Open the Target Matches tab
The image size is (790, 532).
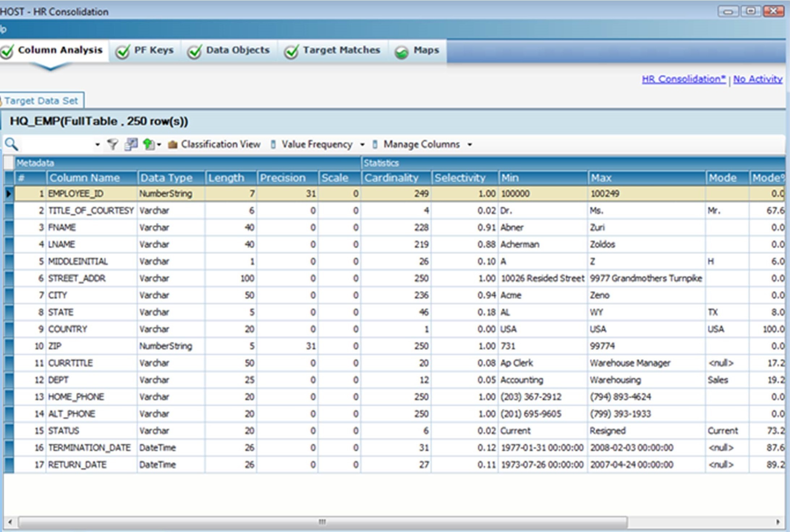[x=334, y=51]
